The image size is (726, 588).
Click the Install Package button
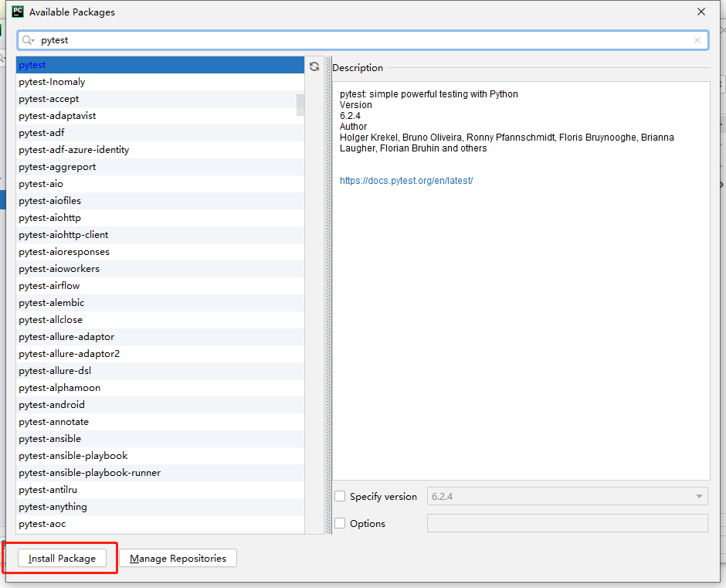pos(62,558)
